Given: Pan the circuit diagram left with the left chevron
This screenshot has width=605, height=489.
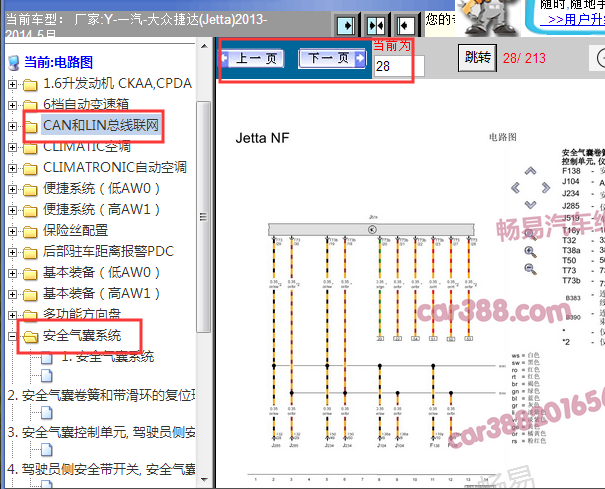Looking at the screenshot, I should click(x=515, y=188).
